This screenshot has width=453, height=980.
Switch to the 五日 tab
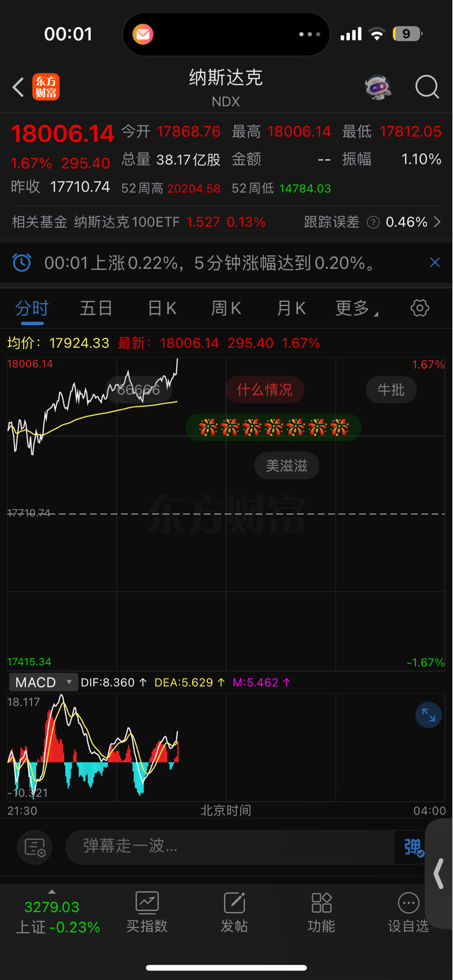[x=96, y=308]
